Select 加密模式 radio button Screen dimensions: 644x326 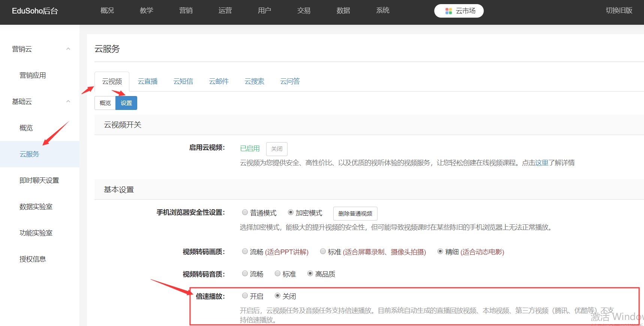coord(291,212)
